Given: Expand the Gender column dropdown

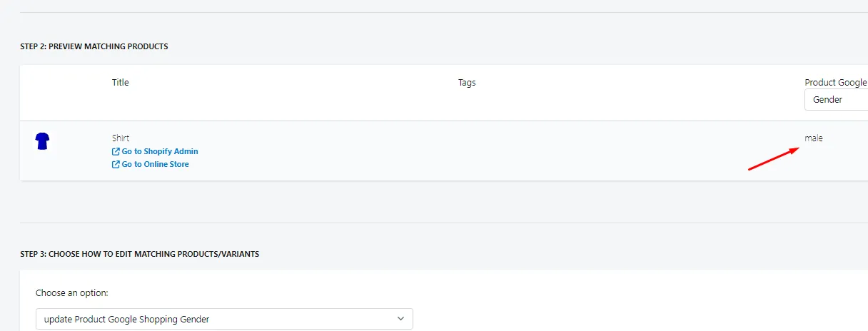Looking at the screenshot, I should 836,100.
